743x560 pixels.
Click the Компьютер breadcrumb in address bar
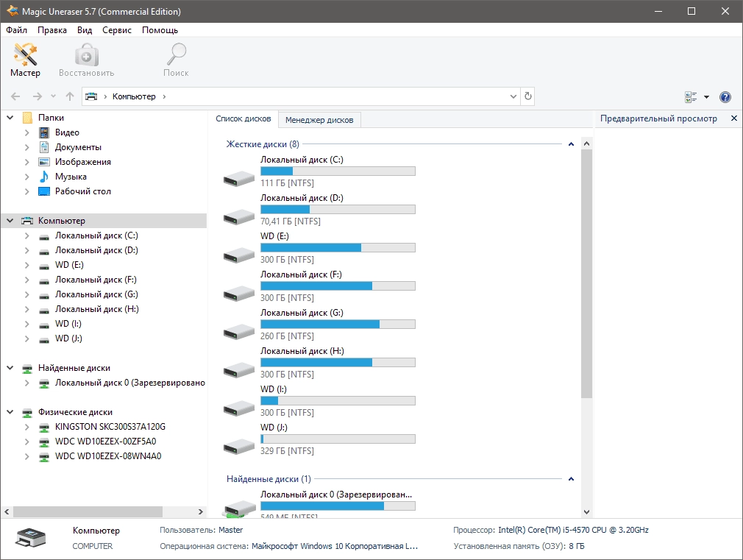tap(134, 96)
